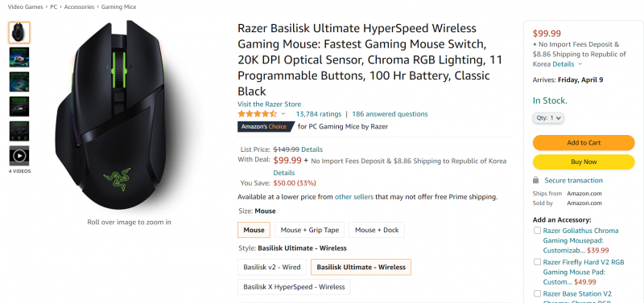This screenshot has height=303, width=644.
Task: Open the Qty quantity dropdown
Action: [x=548, y=117]
